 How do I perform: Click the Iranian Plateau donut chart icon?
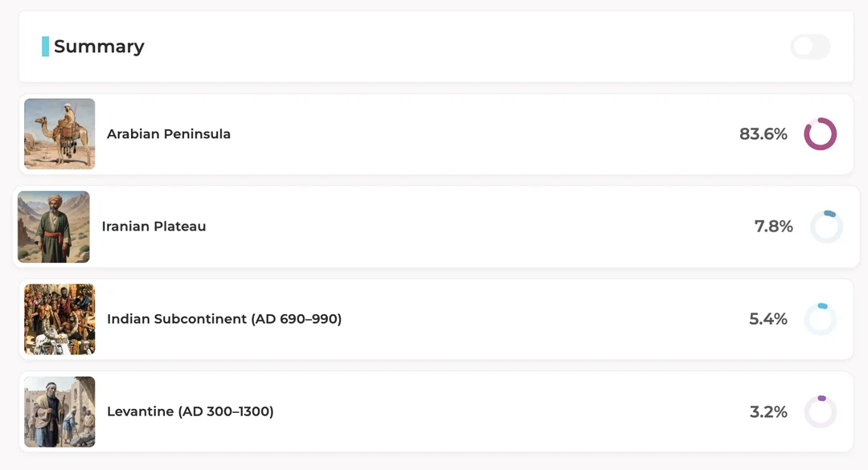coord(826,227)
